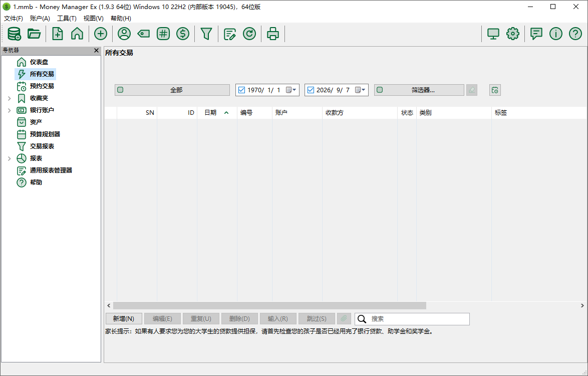Select 所有交易 in the navigator
The height and width of the screenshot is (376, 588).
click(x=42, y=74)
